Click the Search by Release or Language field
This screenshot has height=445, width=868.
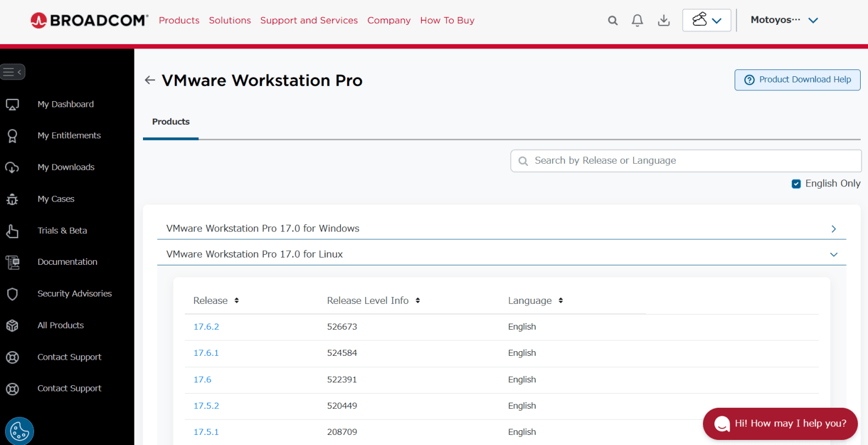tap(685, 161)
